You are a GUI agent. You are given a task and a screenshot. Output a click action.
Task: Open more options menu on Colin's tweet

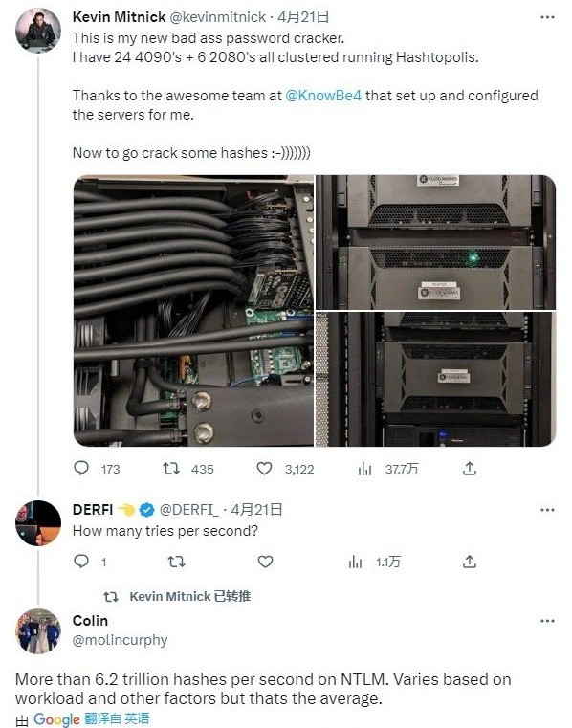coord(548,621)
